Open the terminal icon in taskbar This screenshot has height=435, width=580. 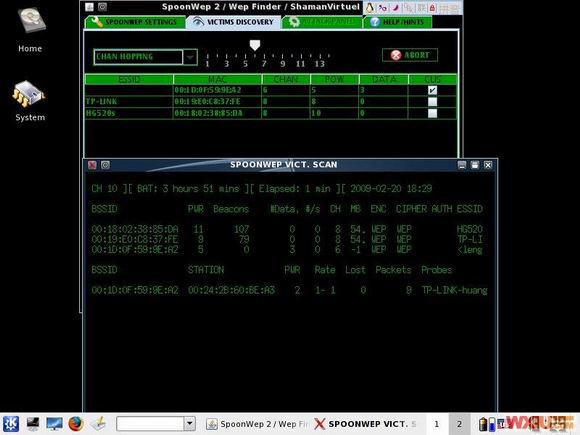(x=33, y=424)
